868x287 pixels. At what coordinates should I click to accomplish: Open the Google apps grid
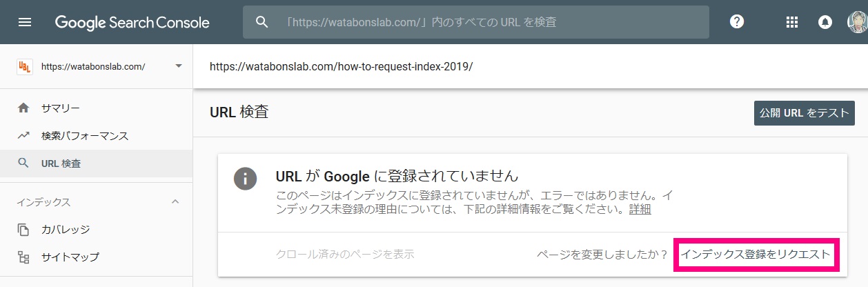tap(791, 22)
